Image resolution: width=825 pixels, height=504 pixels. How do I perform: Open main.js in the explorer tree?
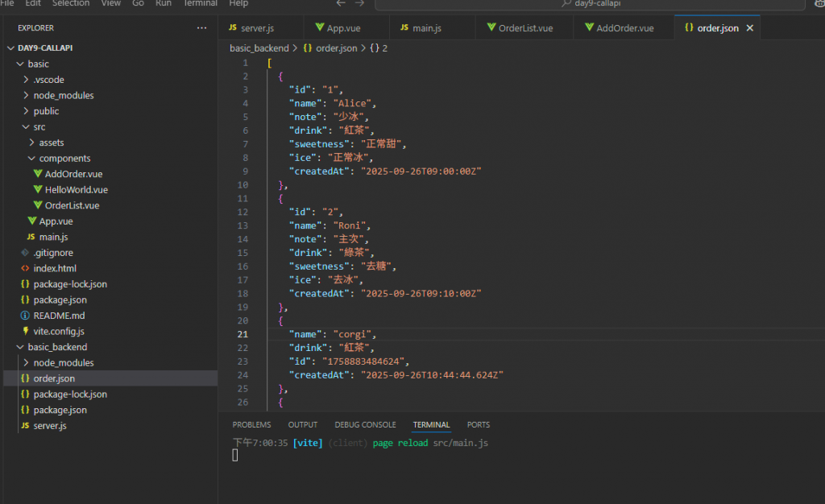point(53,237)
